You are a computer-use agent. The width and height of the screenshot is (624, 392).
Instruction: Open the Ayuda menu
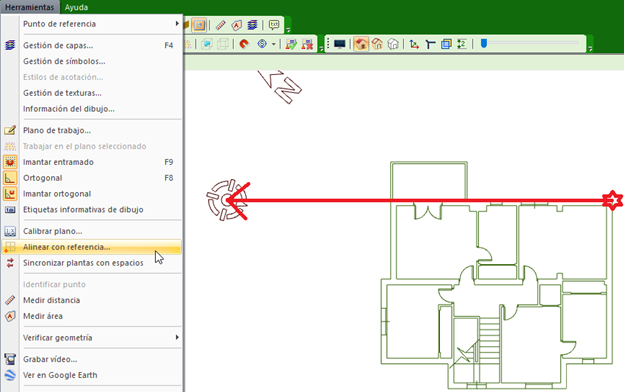tap(76, 7)
